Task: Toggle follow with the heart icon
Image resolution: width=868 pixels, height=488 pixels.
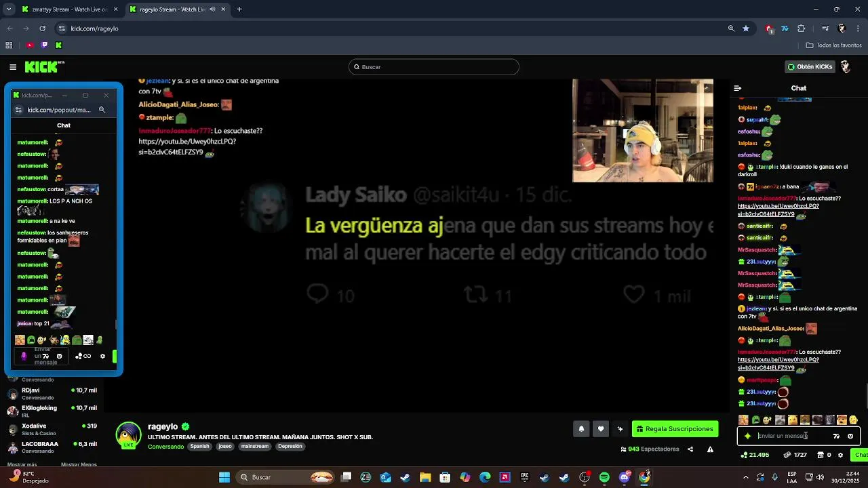Action: (x=601, y=428)
